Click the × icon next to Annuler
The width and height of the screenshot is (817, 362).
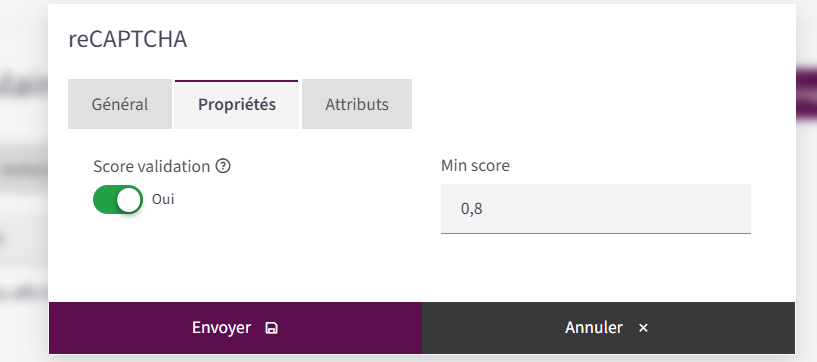click(x=643, y=328)
